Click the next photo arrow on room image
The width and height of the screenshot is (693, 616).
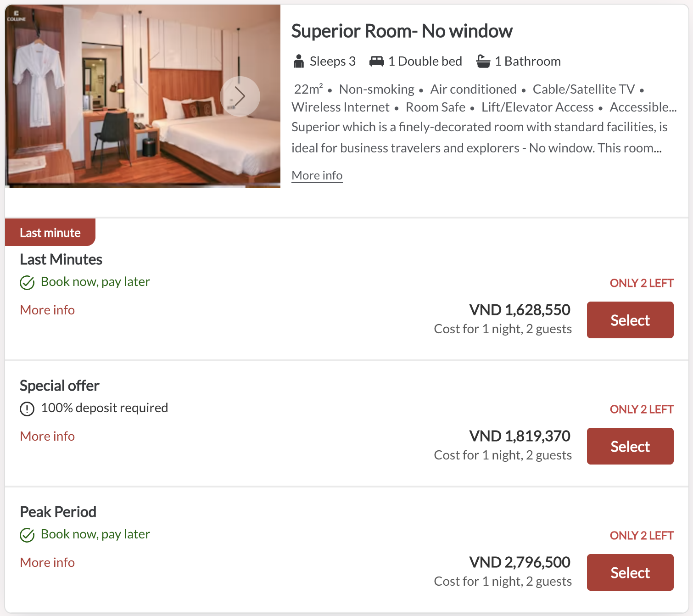(240, 96)
